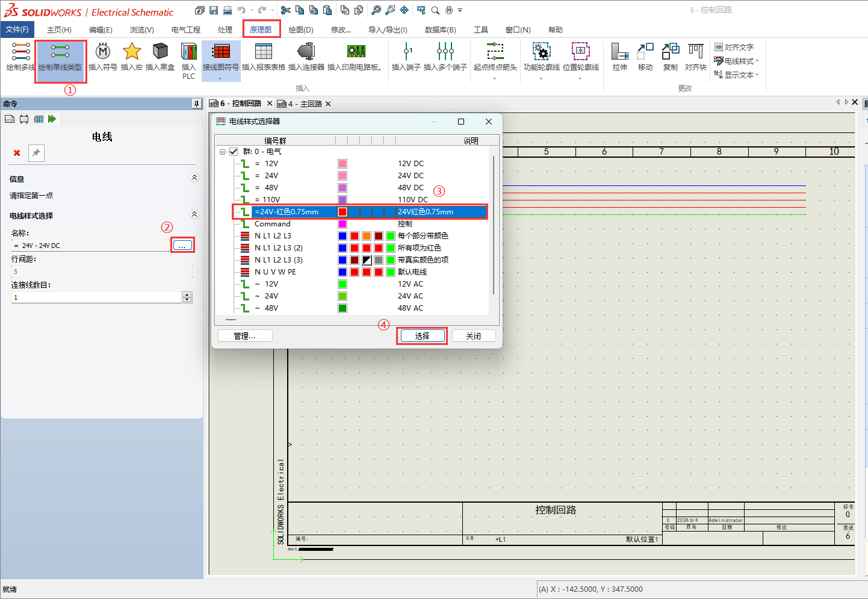Collapse the 信息 section chevron
Image resolution: width=868 pixels, height=599 pixels.
[x=194, y=178]
